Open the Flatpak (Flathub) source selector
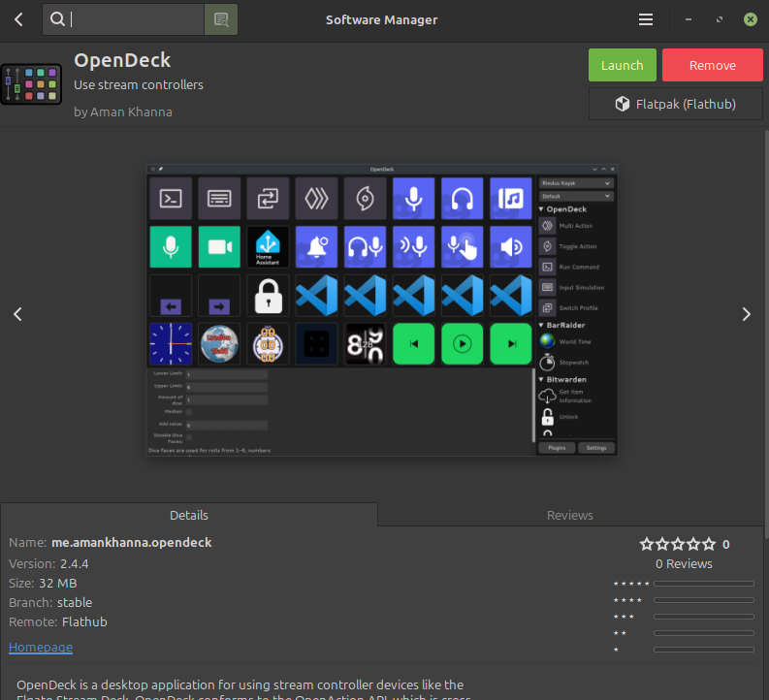The height and width of the screenshot is (700, 769). pyautogui.click(x=675, y=104)
